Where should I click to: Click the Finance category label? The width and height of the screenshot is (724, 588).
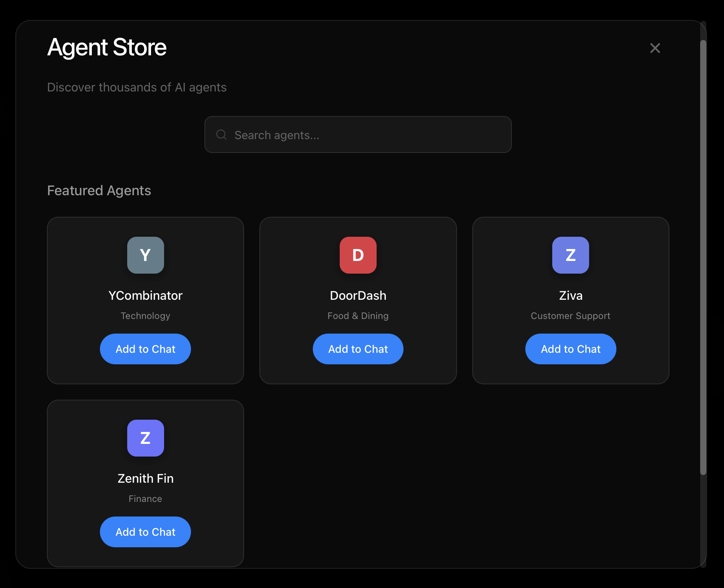(x=146, y=499)
